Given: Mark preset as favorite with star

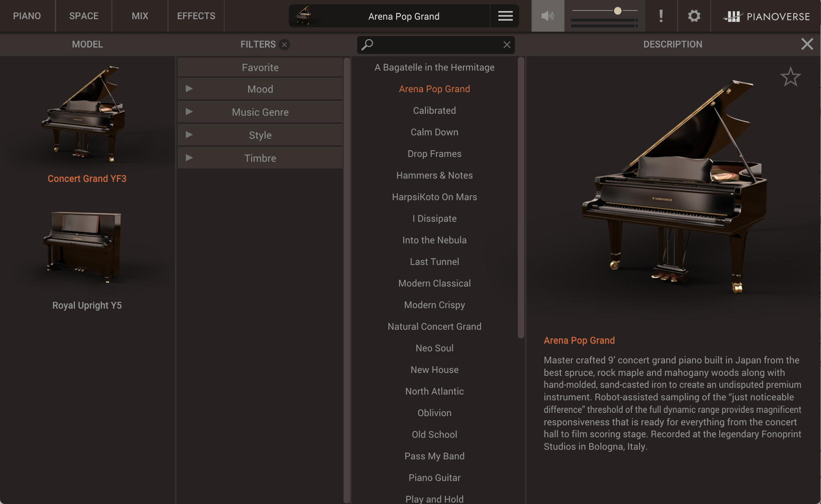Looking at the screenshot, I should click(790, 77).
